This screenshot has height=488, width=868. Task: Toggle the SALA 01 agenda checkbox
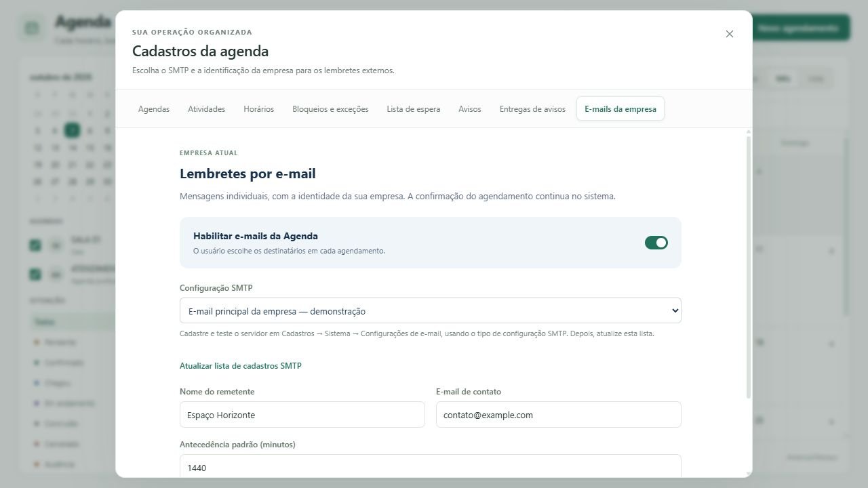click(35, 245)
